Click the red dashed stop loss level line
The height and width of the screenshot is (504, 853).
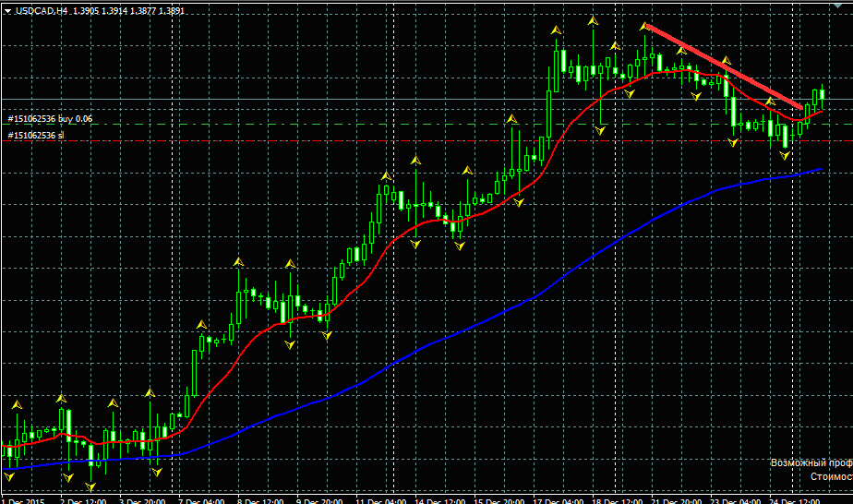(x=426, y=141)
